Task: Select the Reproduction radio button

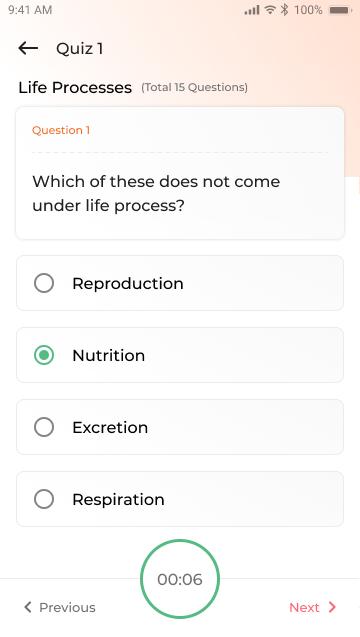Action: [x=44, y=283]
